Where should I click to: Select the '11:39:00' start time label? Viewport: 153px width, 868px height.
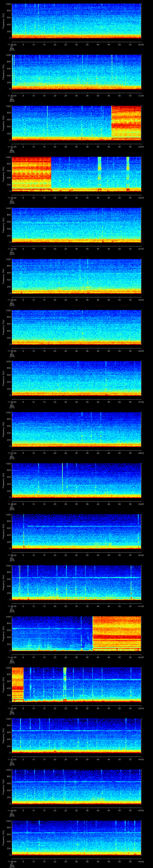click(12, 555)
